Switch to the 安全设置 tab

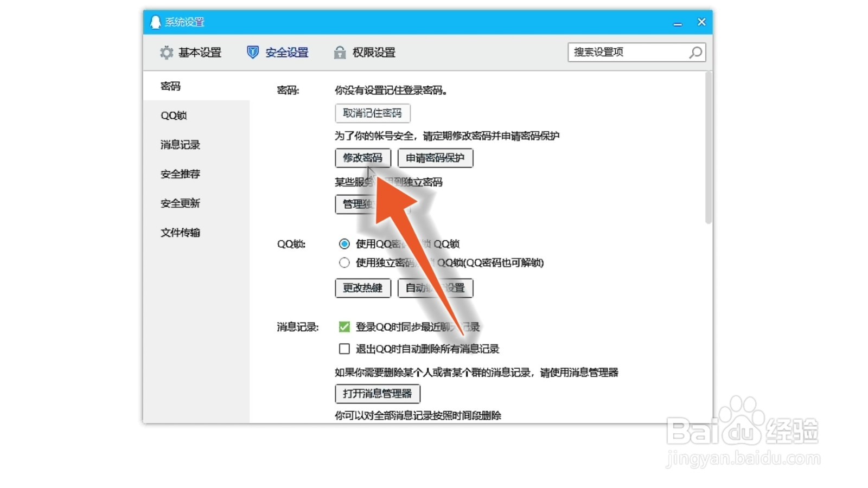[x=277, y=53]
